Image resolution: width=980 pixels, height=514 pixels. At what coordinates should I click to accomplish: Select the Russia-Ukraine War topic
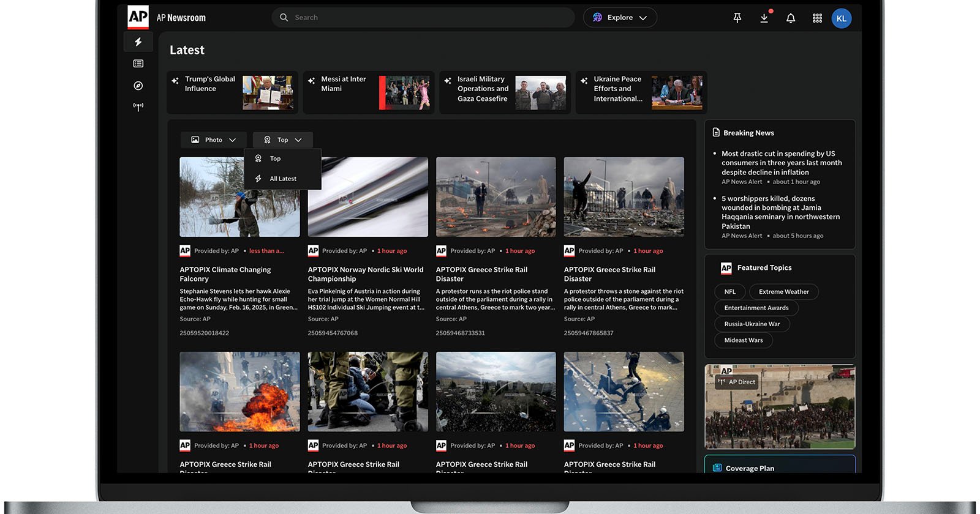click(x=752, y=324)
